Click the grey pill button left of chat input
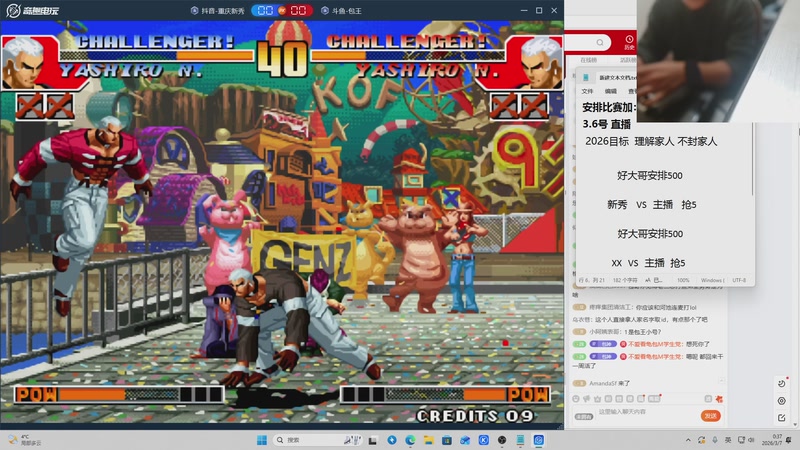Screen dimensions: 800x450 [x=584, y=416]
